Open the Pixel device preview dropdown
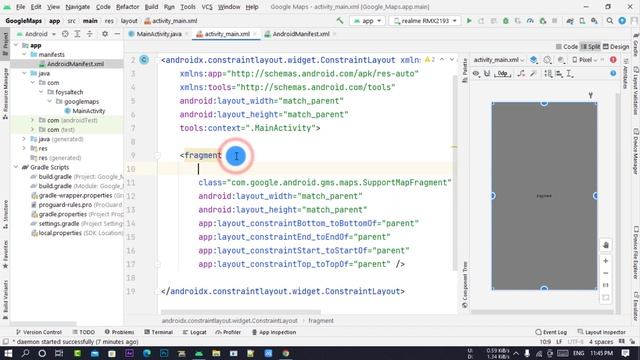The height and width of the screenshot is (360, 640). pos(585,60)
